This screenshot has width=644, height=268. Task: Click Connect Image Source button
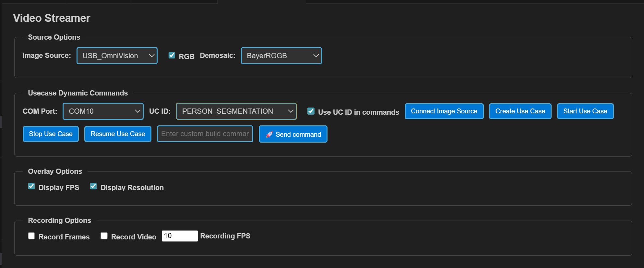click(x=444, y=111)
